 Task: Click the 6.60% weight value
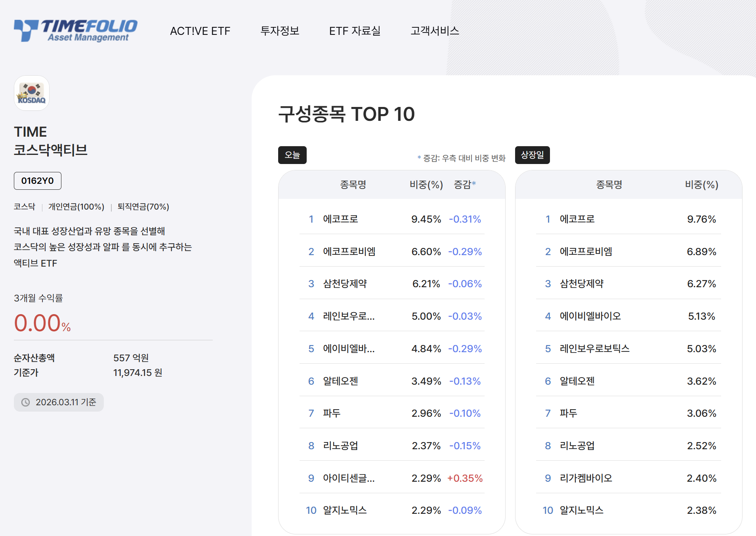tap(426, 252)
